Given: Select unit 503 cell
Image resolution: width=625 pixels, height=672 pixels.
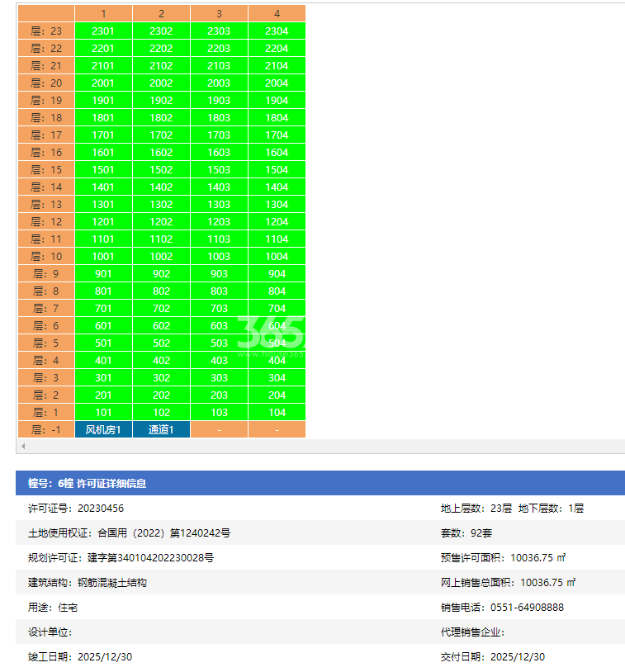Looking at the screenshot, I should [219, 343].
